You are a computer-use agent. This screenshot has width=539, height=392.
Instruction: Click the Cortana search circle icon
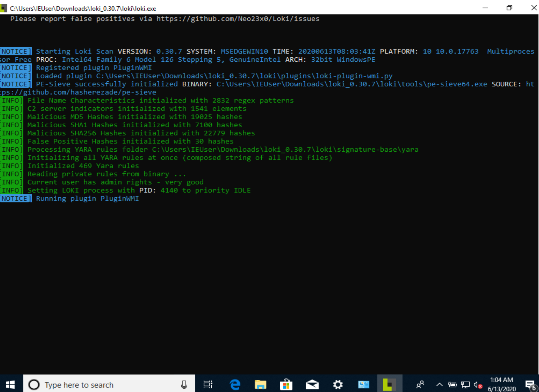click(x=34, y=385)
